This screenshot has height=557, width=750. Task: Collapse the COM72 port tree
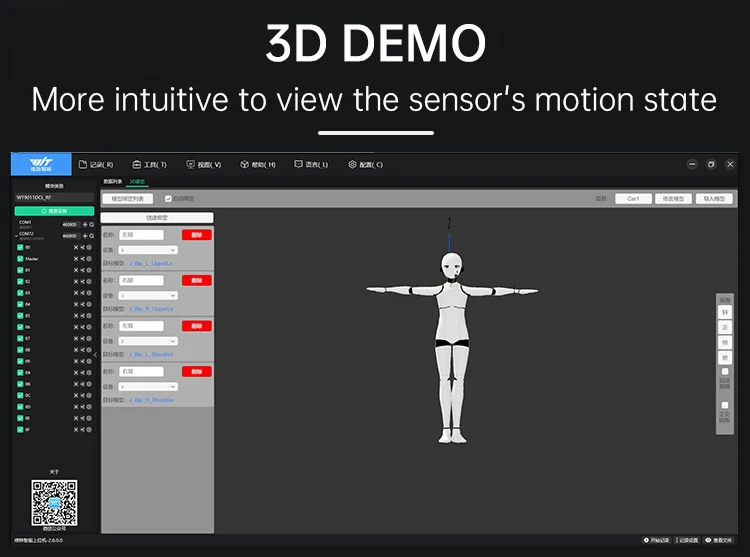coord(16,236)
